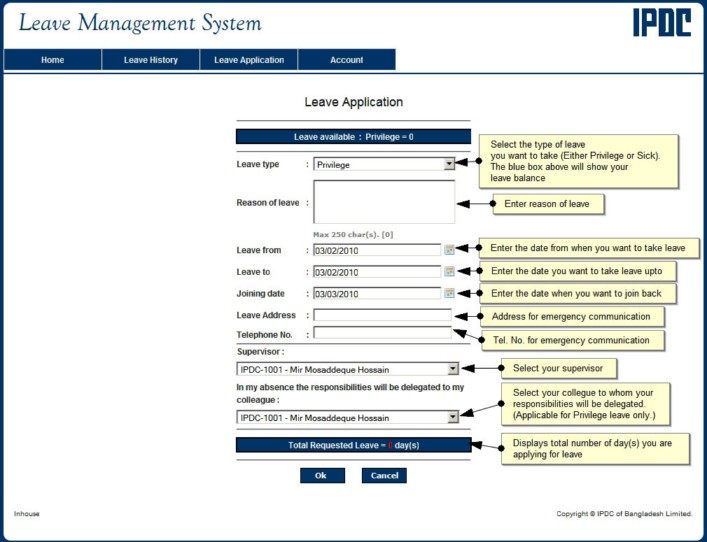Open calendar picker for Joining date
707x542 pixels.
(x=449, y=293)
